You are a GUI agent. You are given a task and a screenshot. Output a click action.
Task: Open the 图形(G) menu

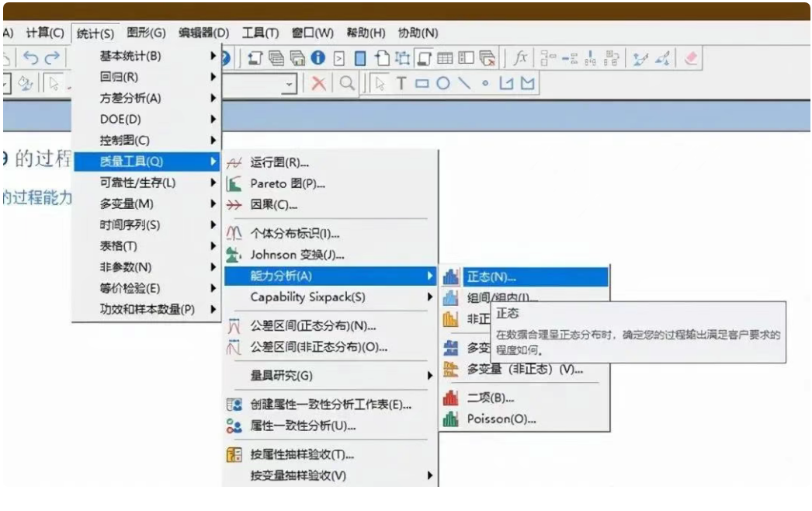[146, 33]
